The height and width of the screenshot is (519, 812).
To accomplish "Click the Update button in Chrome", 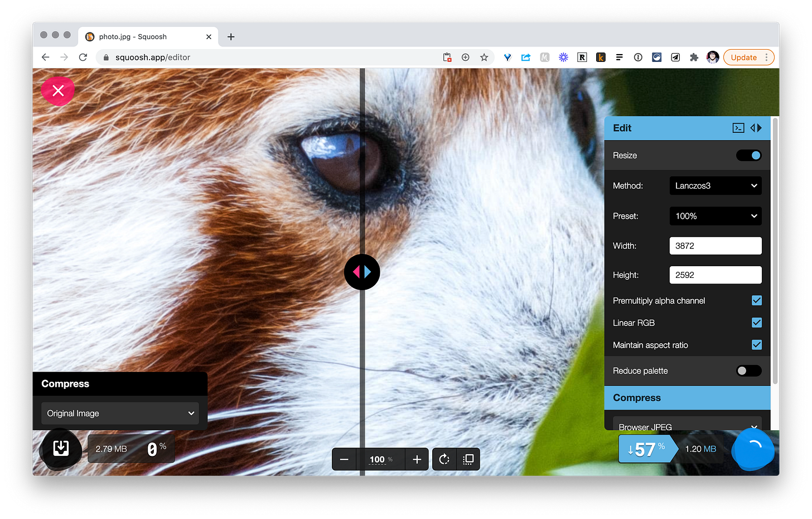I will (744, 57).
